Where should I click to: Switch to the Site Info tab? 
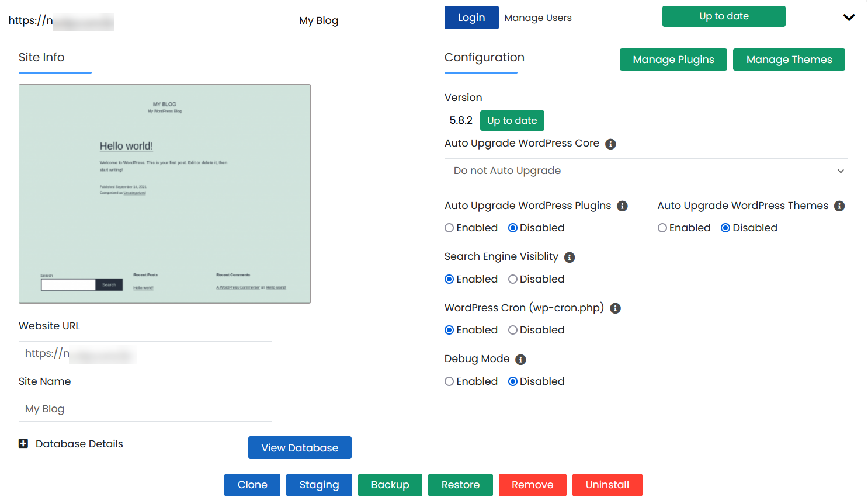coord(41,57)
